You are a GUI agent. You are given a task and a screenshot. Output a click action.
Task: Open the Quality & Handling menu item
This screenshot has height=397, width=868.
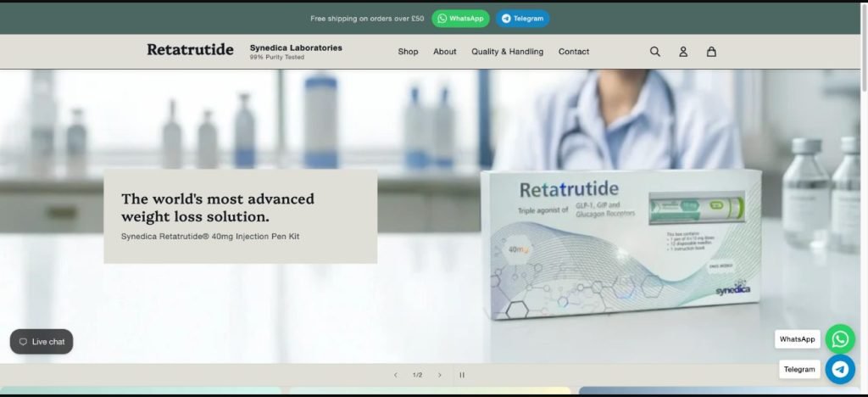(507, 52)
